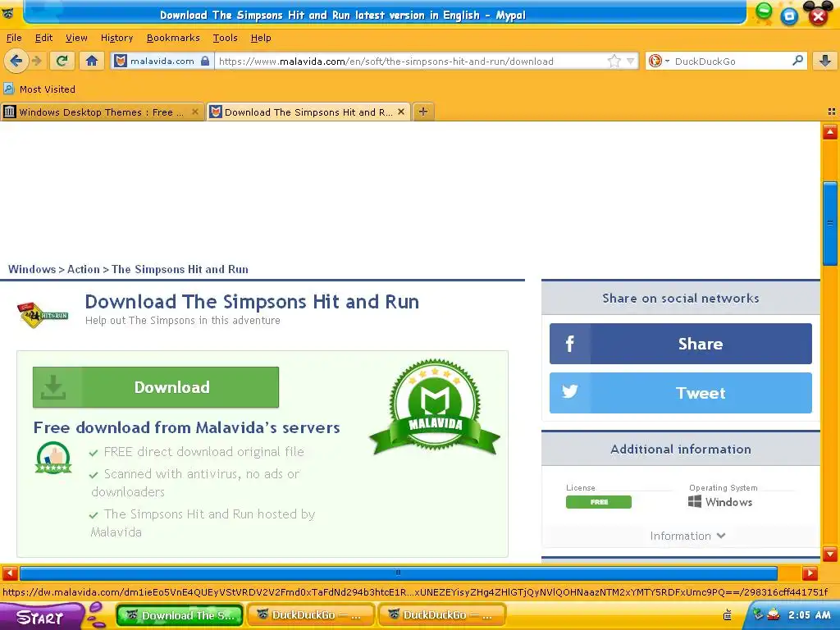This screenshot has width=840, height=630.
Task: Open a new tab with plus
Action: coord(423,112)
